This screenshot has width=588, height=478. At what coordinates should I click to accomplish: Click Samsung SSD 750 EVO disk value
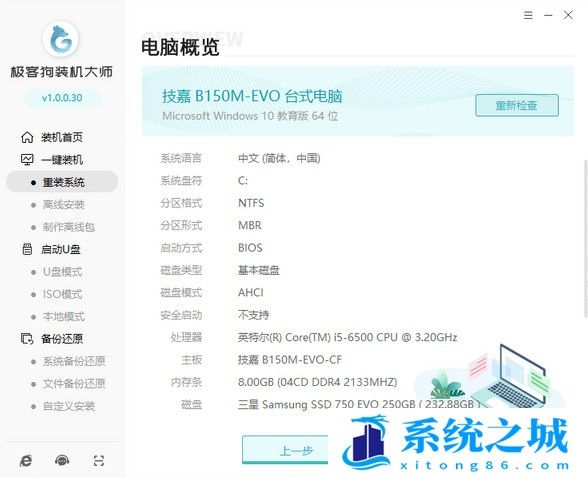pyautogui.click(x=359, y=405)
